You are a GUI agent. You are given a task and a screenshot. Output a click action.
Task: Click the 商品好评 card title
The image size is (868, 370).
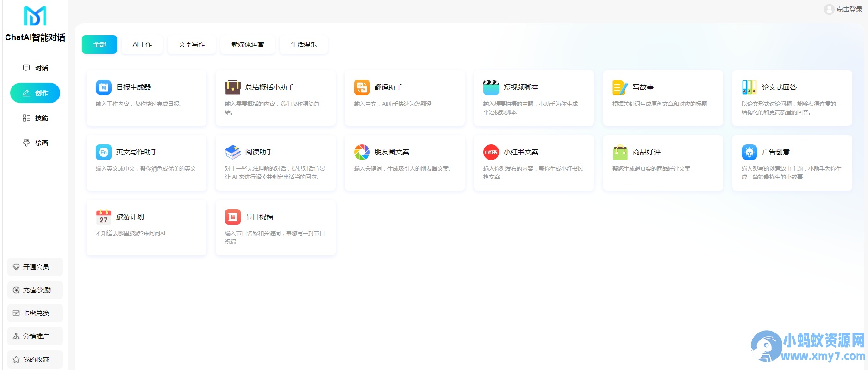point(647,152)
